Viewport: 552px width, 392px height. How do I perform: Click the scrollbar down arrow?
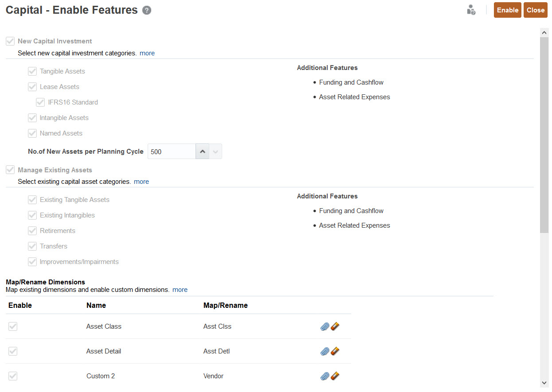click(x=544, y=382)
